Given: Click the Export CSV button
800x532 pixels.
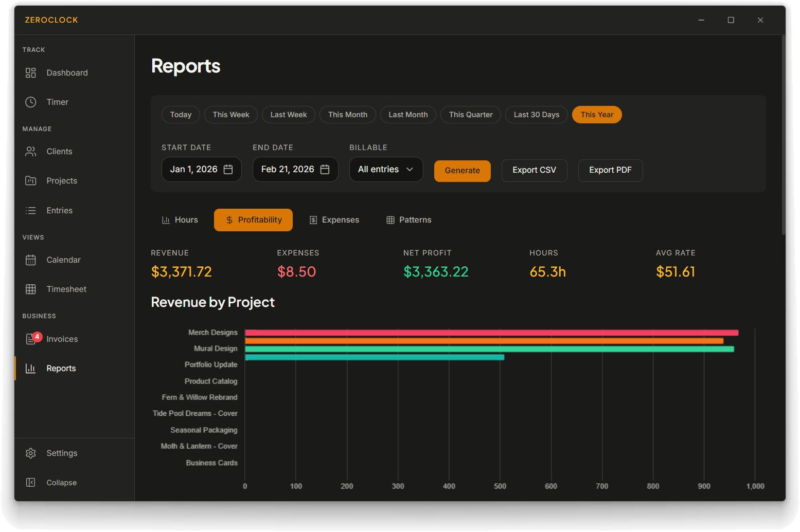Looking at the screenshot, I should [x=534, y=170].
